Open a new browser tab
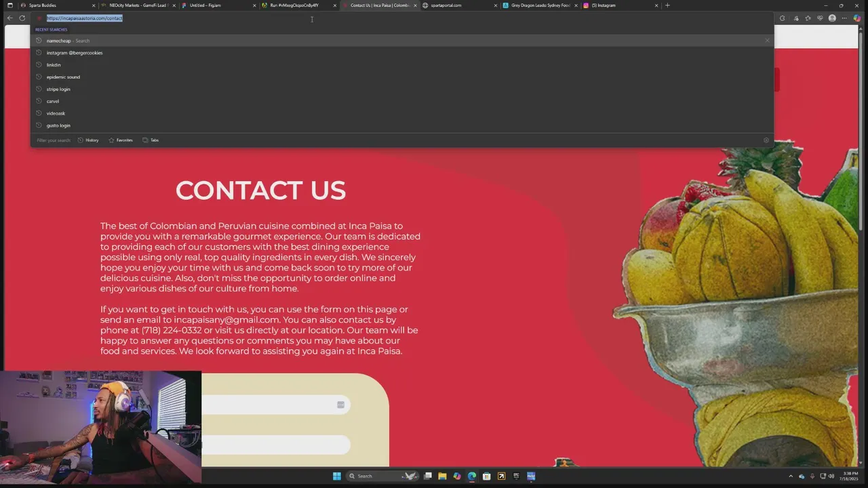The height and width of the screenshot is (488, 868). click(667, 5)
